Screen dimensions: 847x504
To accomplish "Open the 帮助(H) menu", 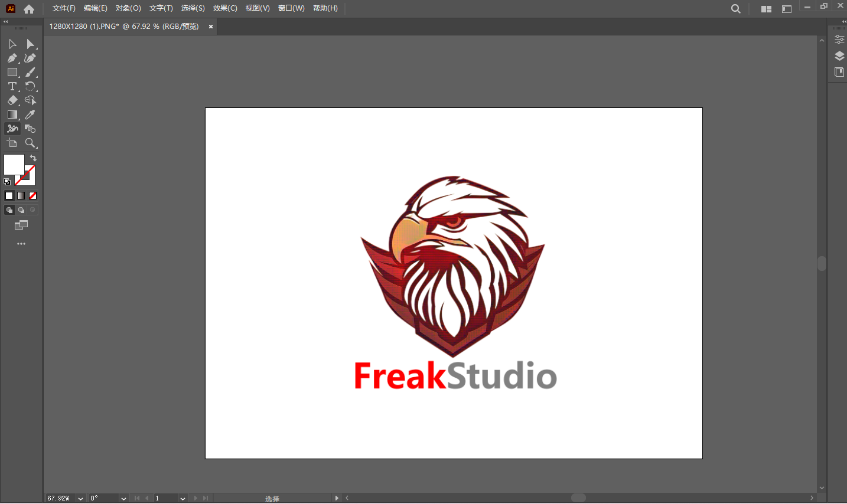I will [325, 8].
